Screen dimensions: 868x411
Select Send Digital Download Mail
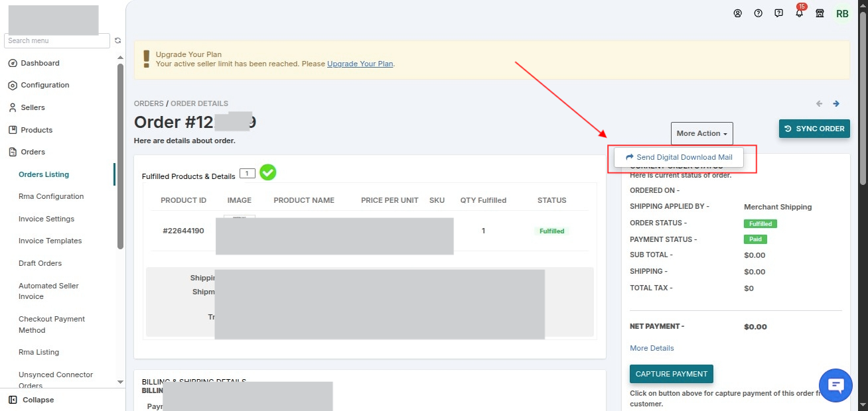click(679, 157)
